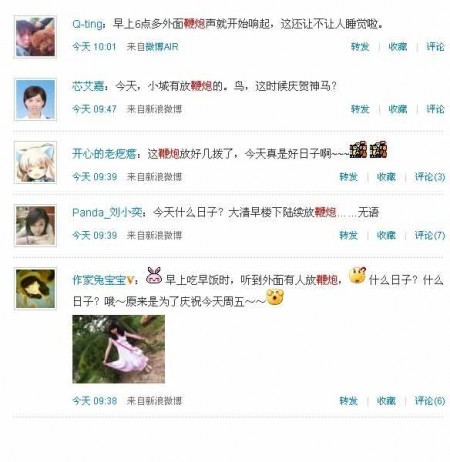450x462 pixels.
Task: Click the question-mark emoji before 什么日子
Action: coord(357,275)
